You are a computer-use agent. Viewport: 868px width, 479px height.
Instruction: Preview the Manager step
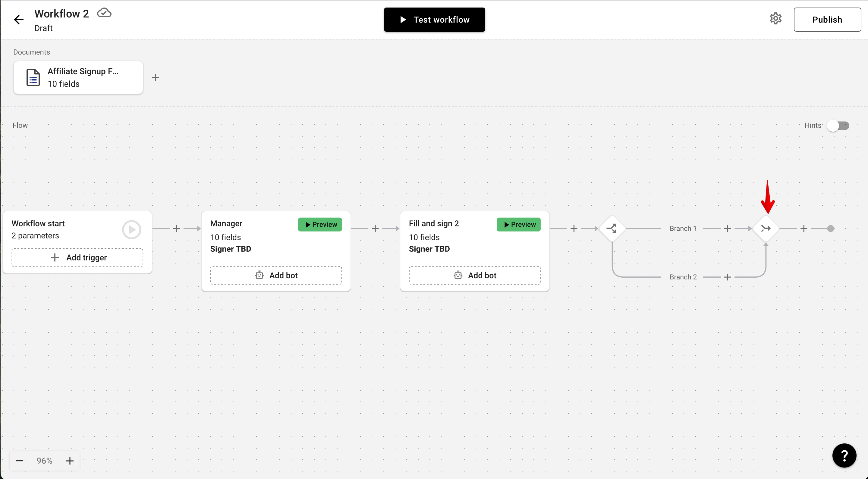click(x=320, y=224)
